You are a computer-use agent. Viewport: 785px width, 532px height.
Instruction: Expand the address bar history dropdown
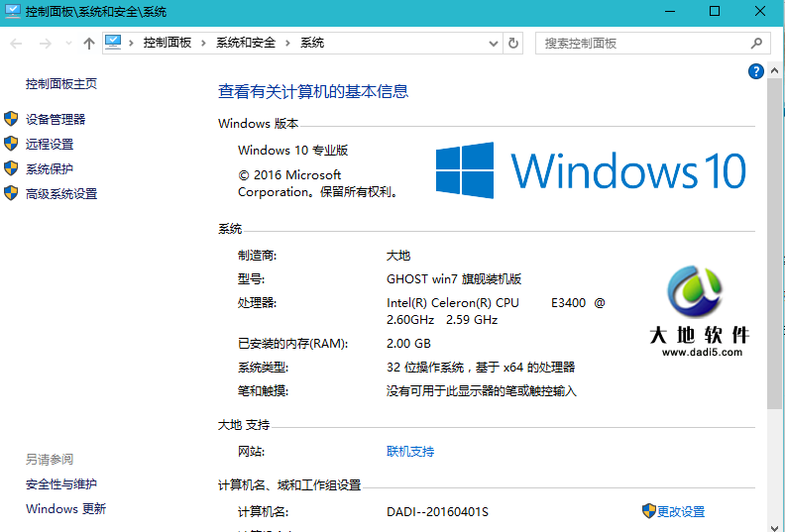(494, 44)
